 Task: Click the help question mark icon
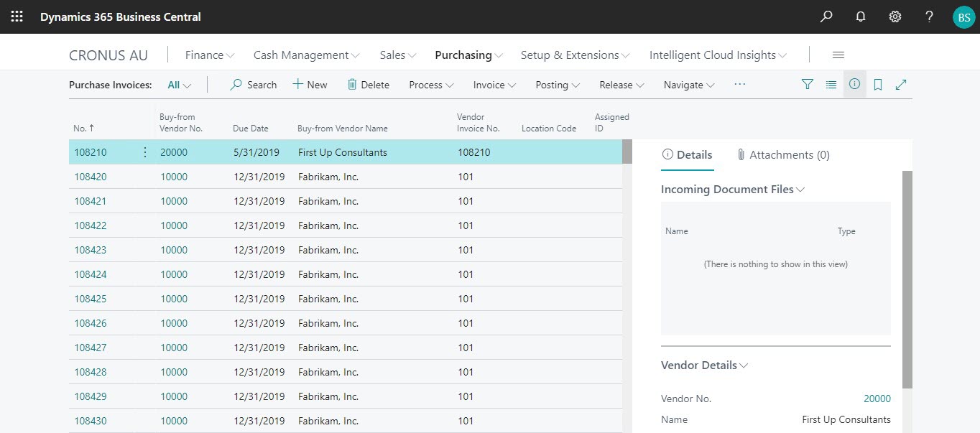[x=929, y=17]
